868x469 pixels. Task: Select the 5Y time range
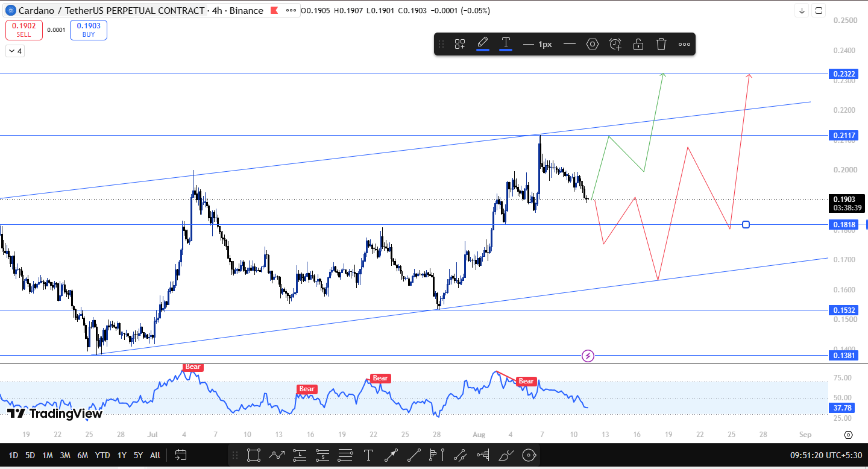[x=138, y=455]
